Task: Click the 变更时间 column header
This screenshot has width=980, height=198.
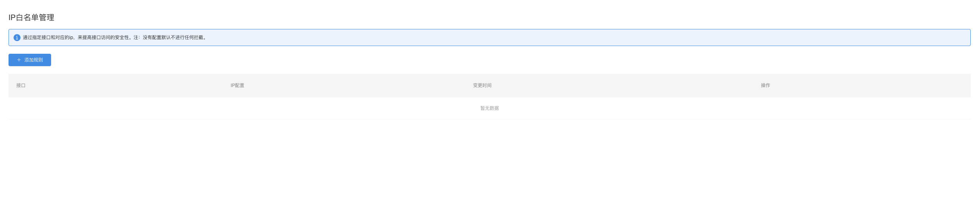Action: tap(482, 85)
